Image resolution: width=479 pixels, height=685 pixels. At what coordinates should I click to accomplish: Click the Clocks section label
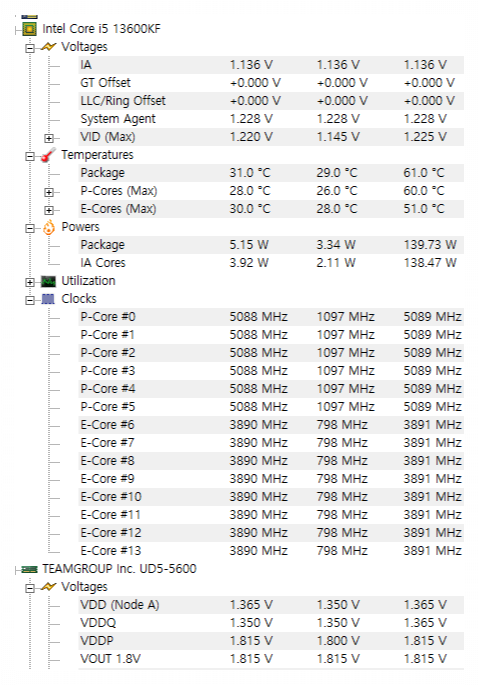[79, 299]
